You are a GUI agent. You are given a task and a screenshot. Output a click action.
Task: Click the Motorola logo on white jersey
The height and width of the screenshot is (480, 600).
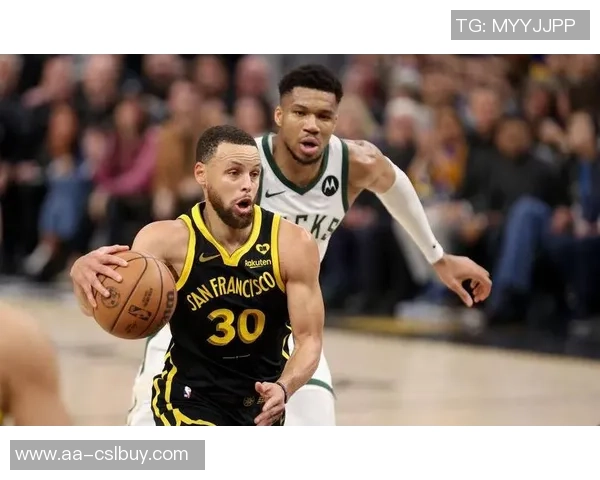pos(330,186)
